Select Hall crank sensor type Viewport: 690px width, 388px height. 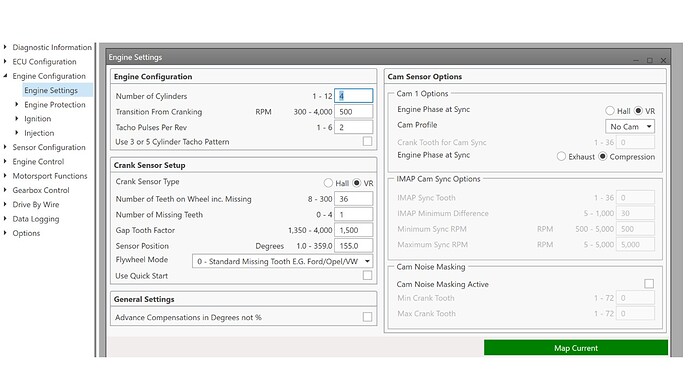click(x=328, y=183)
